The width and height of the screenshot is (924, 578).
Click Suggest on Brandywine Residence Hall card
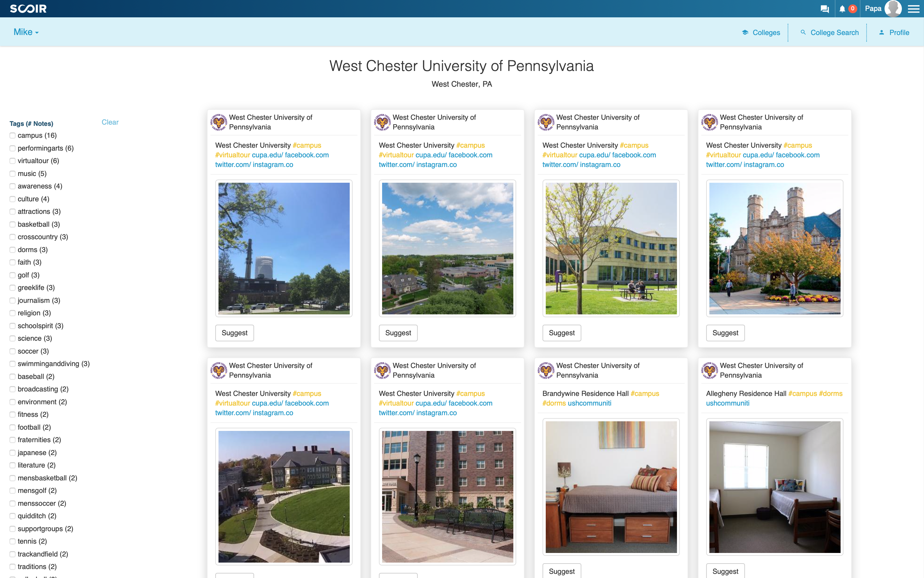point(562,571)
